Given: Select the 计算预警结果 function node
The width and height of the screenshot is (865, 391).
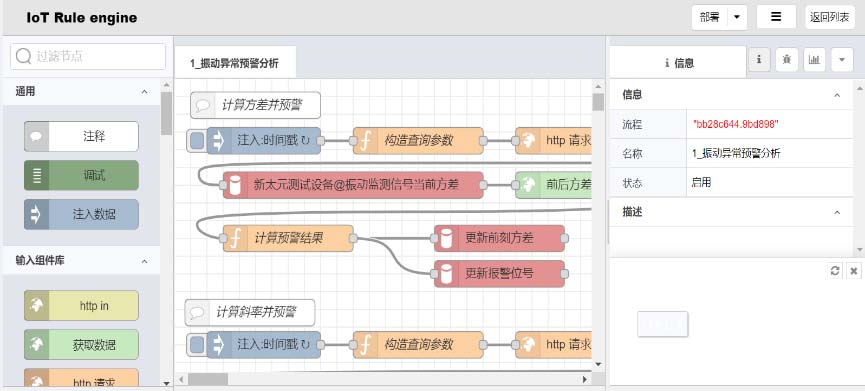Looking at the screenshot, I should click(288, 238).
